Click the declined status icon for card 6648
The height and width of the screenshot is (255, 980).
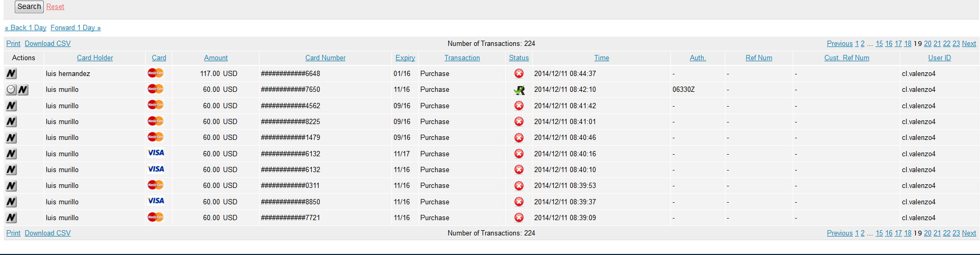click(519, 73)
